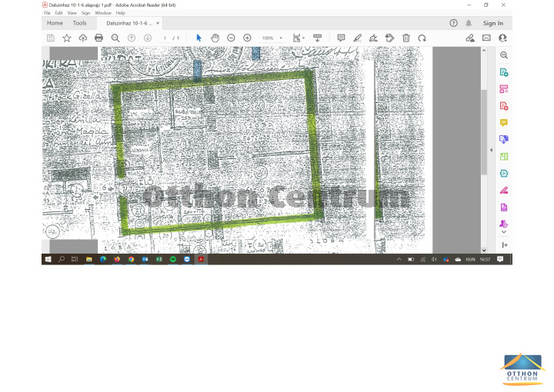The height and width of the screenshot is (392, 554).
Task: Open the Help menu
Action: tap(121, 13)
